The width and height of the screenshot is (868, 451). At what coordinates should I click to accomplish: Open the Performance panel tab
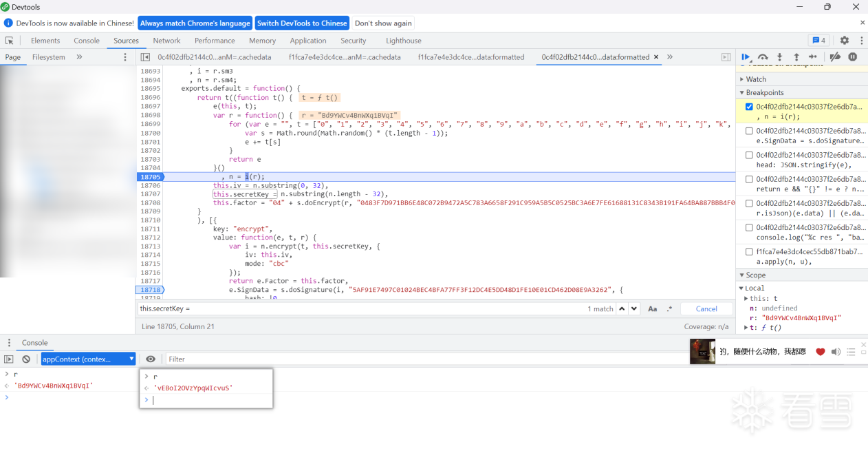[215, 41]
